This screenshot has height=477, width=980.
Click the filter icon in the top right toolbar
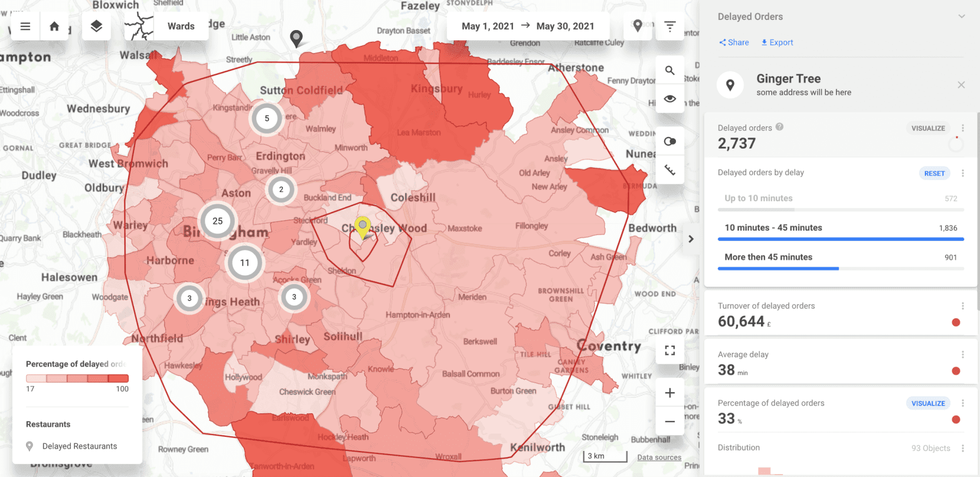pos(670,26)
